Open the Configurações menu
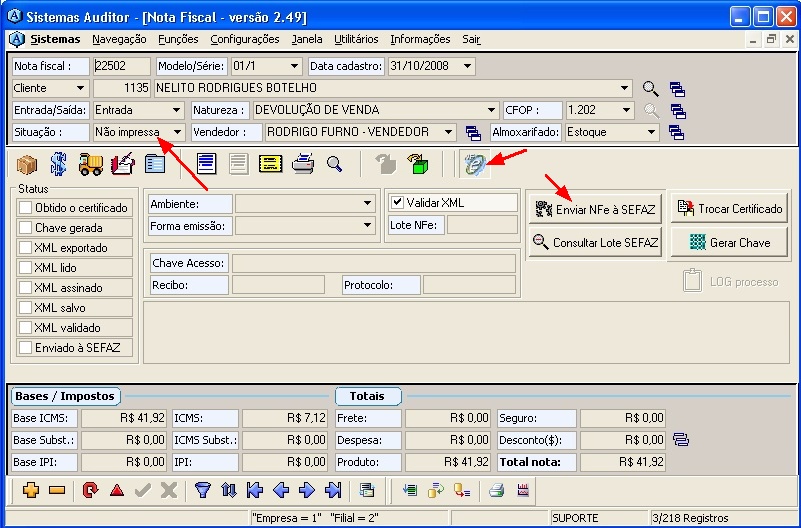The height and width of the screenshot is (528, 801). (245, 39)
